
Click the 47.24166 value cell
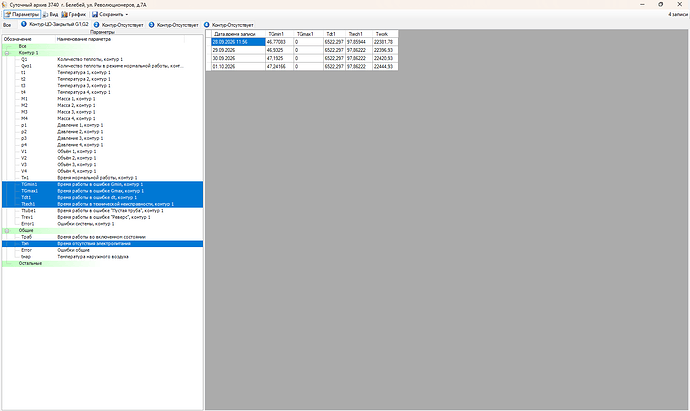pos(279,67)
